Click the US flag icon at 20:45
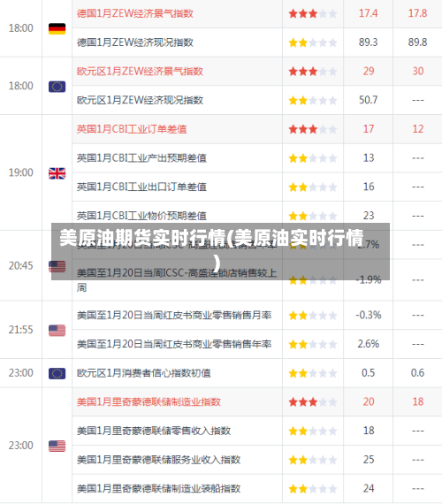The image size is (442, 504). coord(57,266)
